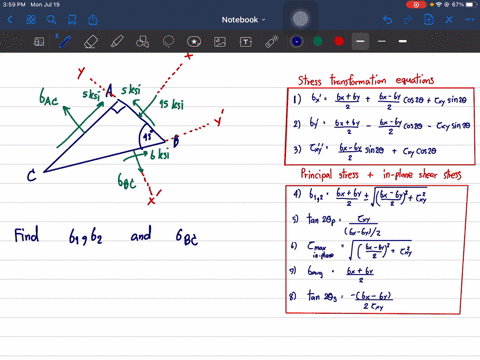Select the third stroke thickness preset
Screen dimensions: 480x360
click(403, 41)
